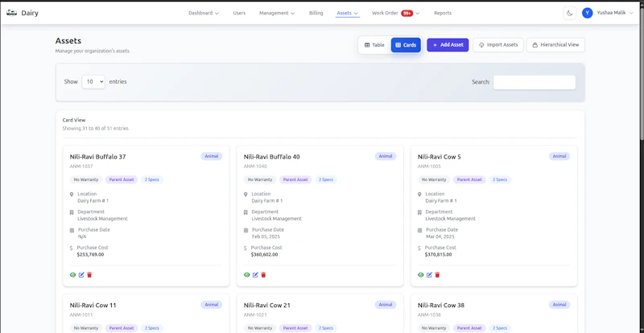Edit Nili-Ravi Cow 5 pencil icon
This screenshot has width=644, height=333.
429,275
